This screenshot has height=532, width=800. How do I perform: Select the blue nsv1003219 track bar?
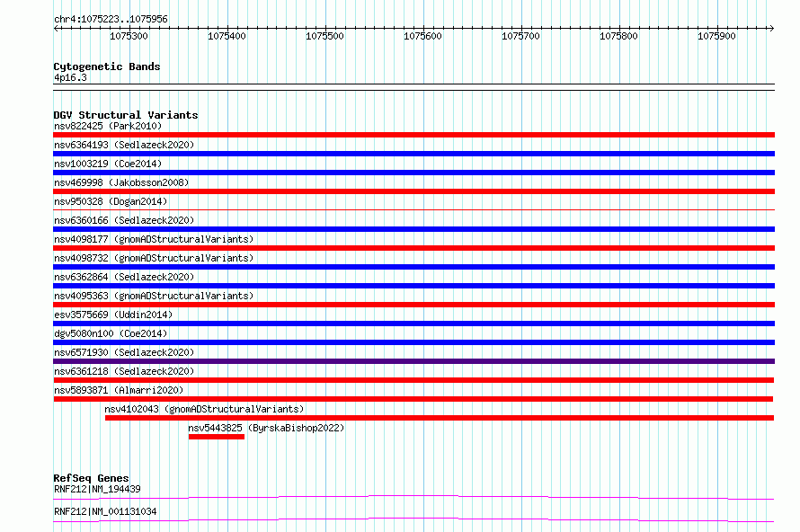pos(413,173)
